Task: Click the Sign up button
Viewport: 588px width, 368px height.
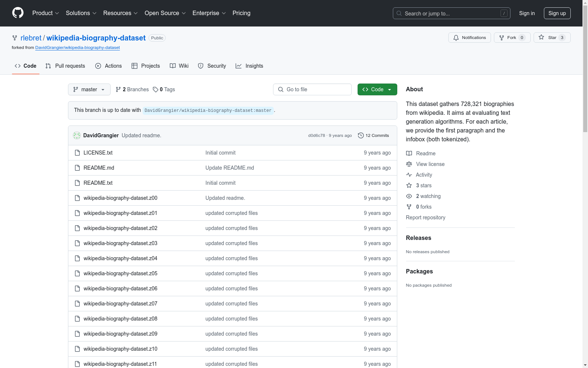Action: 557,13
